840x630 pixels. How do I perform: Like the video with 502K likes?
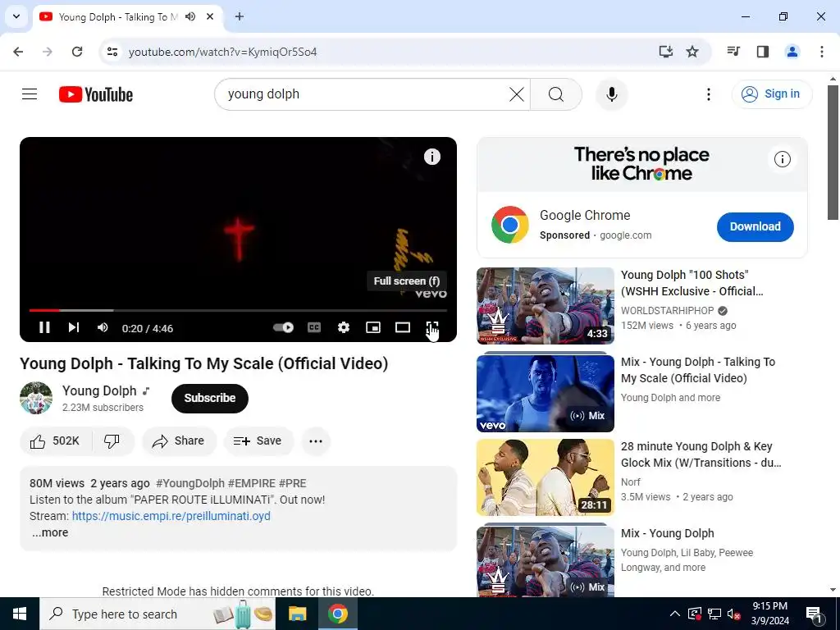(x=56, y=441)
